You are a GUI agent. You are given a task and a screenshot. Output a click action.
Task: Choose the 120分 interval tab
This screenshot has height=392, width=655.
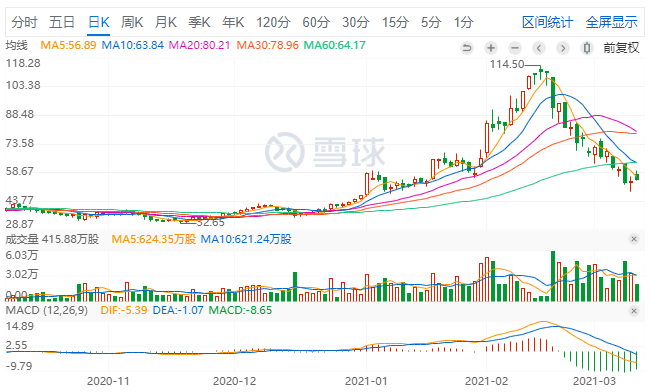(x=273, y=22)
